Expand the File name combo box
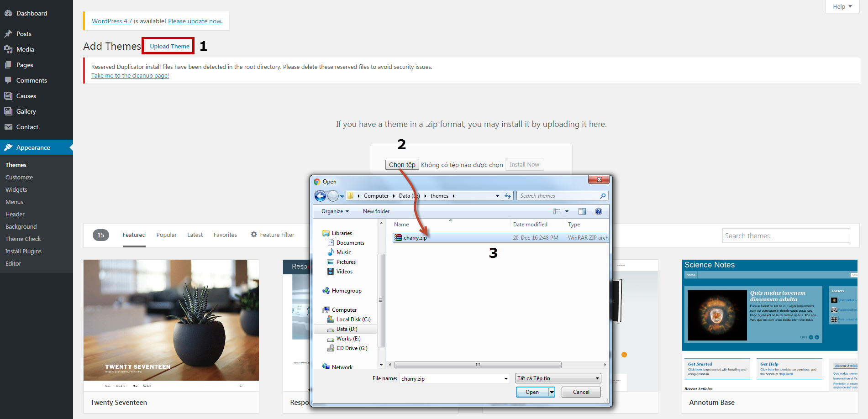The width and height of the screenshot is (868, 419). [506, 378]
